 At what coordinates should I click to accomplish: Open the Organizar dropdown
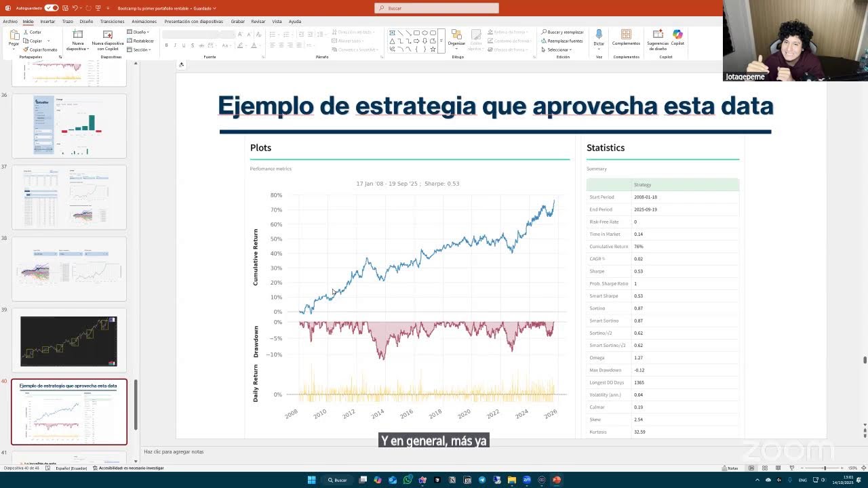click(456, 39)
